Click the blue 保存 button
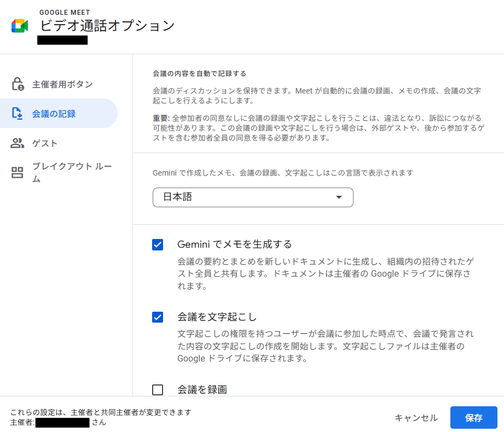 click(x=473, y=418)
